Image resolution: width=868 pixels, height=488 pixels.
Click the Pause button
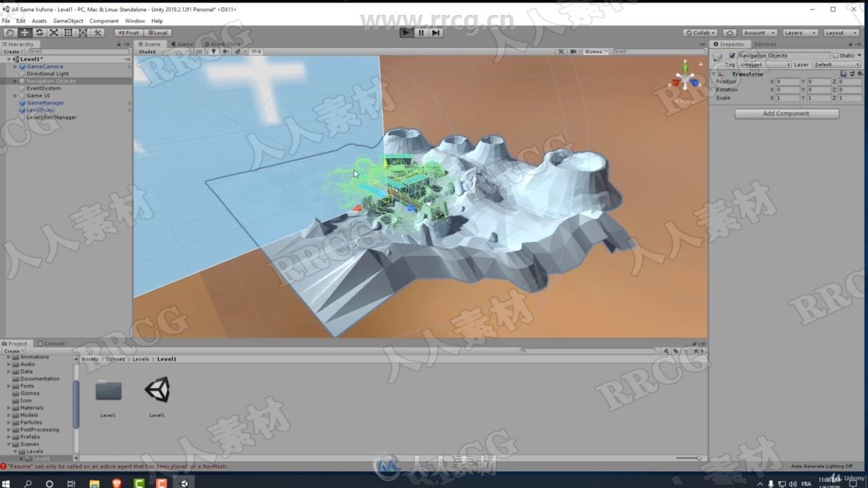point(421,33)
